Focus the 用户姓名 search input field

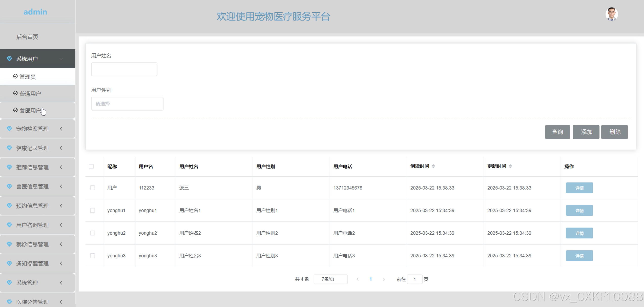[x=124, y=69]
